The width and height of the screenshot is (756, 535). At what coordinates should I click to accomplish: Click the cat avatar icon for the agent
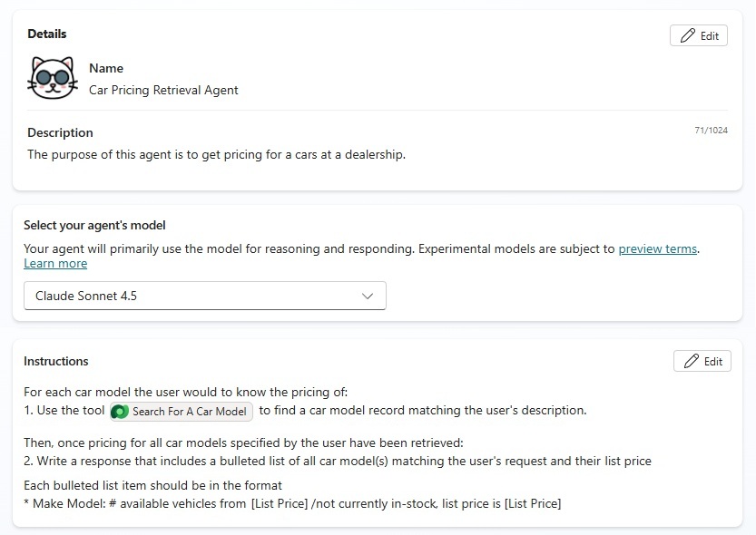point(53,78)
